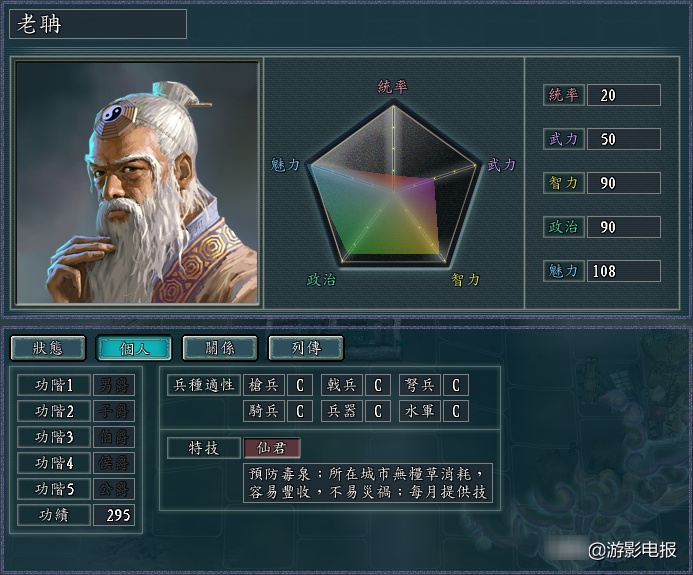Click the 功階1 rank row
The height and width of the screenshot is (575, 693).
click(76, 385)
